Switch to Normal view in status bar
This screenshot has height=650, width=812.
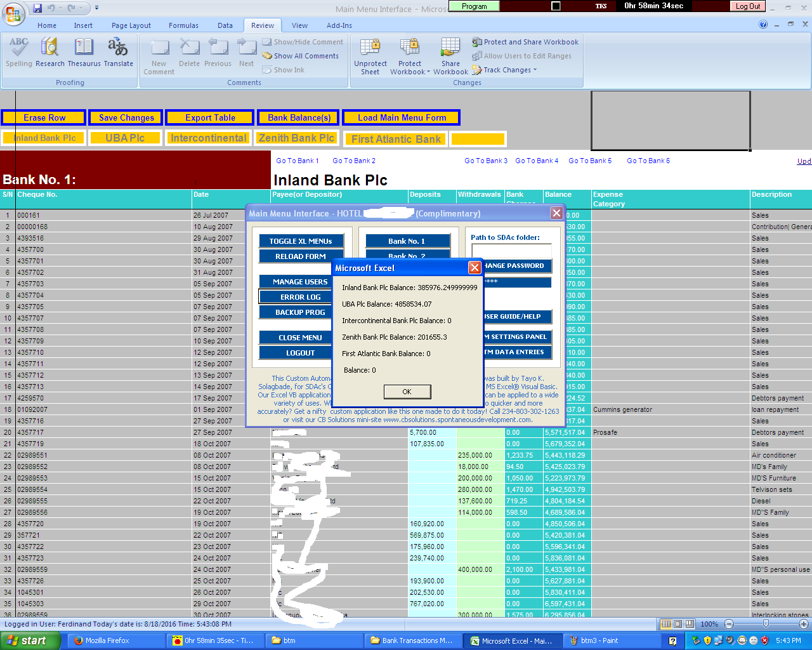pos(666,624)
